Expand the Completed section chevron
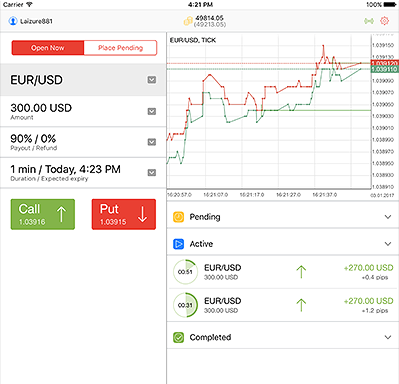Image resolution: width=399 pixels, height=384 pixels. [x=388, y=337]
